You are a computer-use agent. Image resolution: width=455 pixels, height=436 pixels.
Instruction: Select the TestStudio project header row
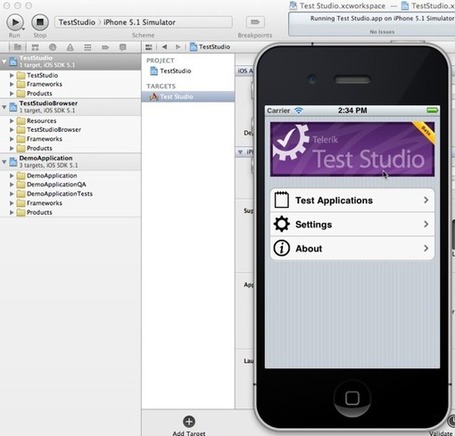click(70, 62)
